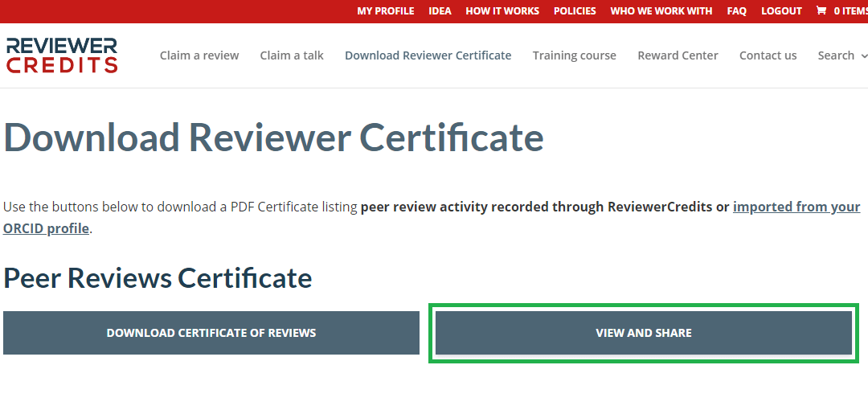Expand the Search dropdown arrow
The width and height of the screenshot is (868, 402).
pos(864,56)
